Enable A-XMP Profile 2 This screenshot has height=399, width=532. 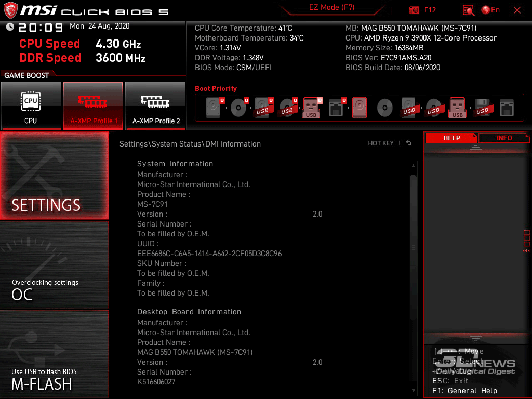156,105
